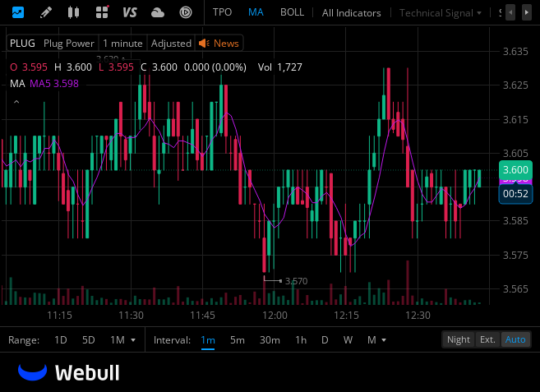Click the 12:00 time axis label
The height and width of the screenshot is (392, 540).
[275, 316]
